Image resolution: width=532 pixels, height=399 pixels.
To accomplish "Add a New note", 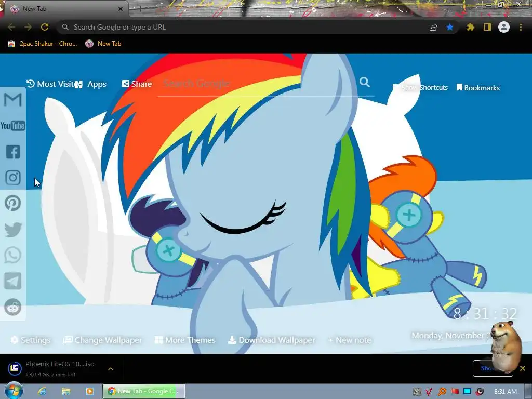I will click(x=350, y=340).
